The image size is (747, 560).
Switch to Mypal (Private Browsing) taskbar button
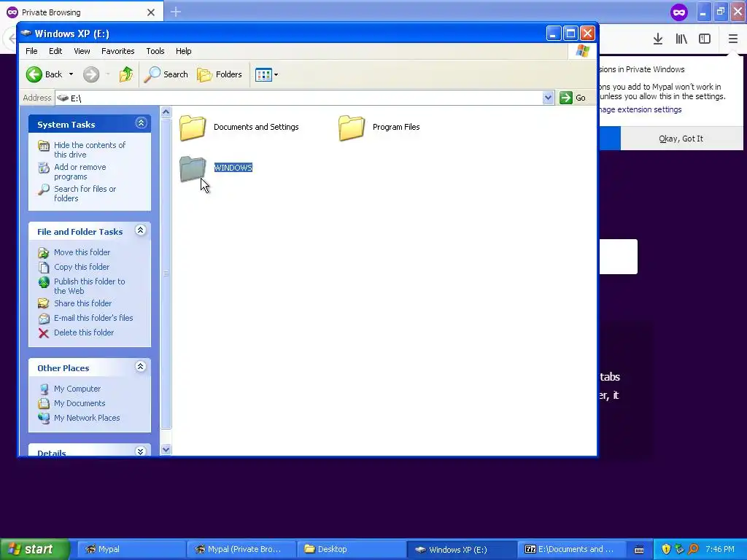point(241,549)
